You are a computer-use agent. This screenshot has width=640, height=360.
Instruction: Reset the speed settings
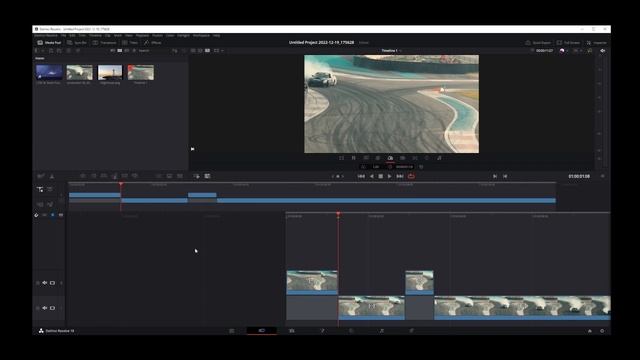(421, 167)
